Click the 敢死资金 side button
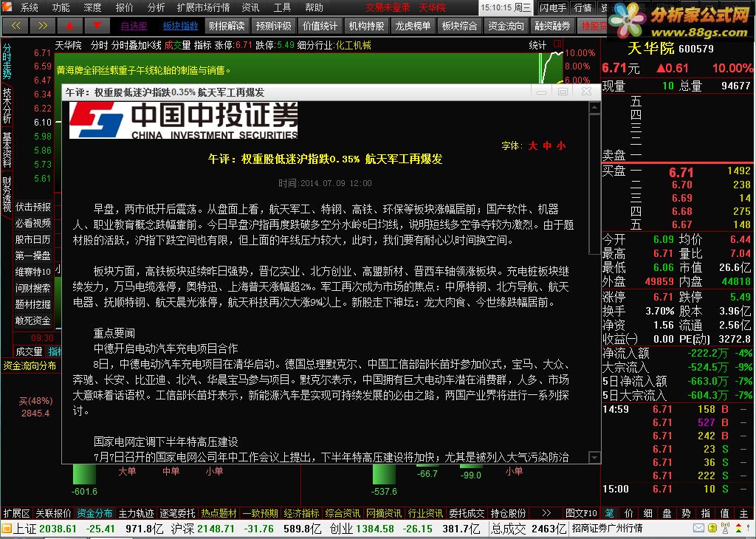The height and width of the screenshot is (539, 756). tap(32, 320)
